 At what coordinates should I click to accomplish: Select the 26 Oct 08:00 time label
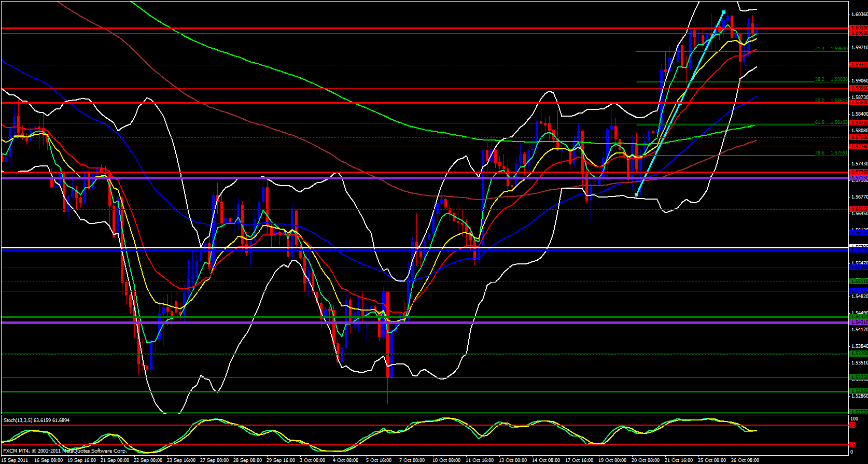746,460
